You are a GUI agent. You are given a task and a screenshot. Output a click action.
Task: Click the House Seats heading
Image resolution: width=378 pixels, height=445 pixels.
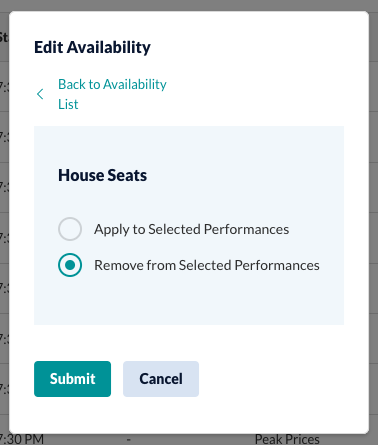[102, 175]
